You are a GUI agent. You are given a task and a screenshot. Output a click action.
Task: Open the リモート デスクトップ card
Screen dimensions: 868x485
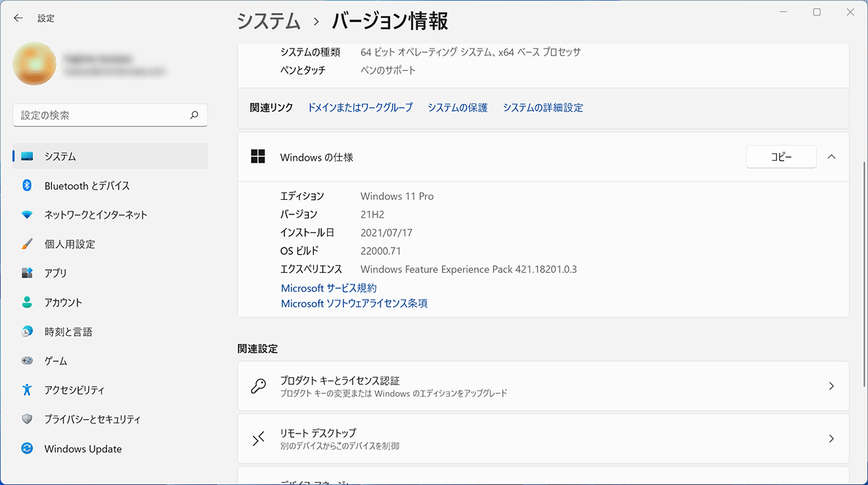543,439
